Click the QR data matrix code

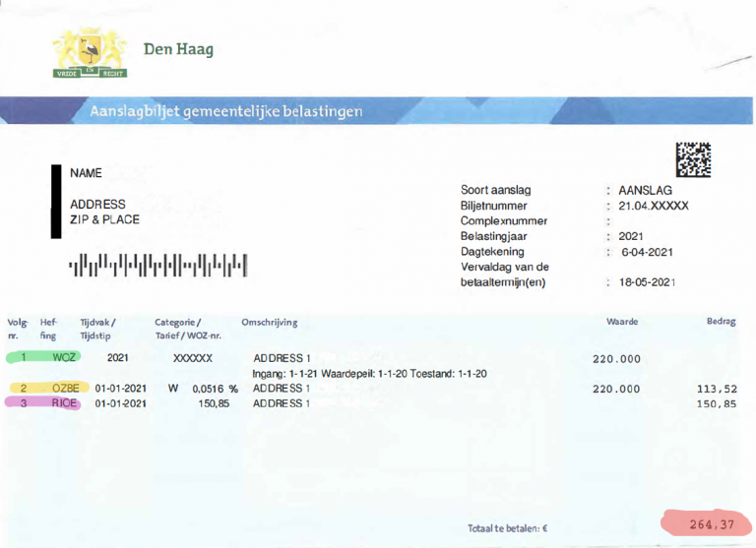[693, 160]
